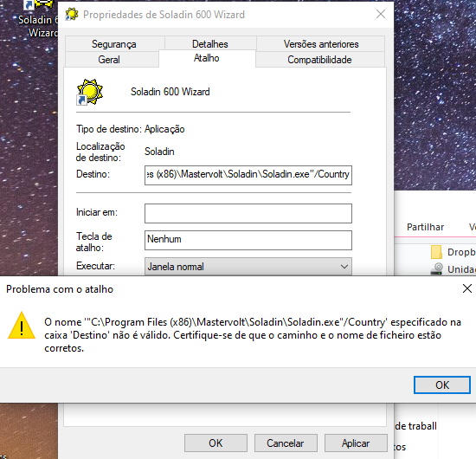Screen dimensions: 476x459
Task: Click the Cancelar button
Action: tap(286, 443)
